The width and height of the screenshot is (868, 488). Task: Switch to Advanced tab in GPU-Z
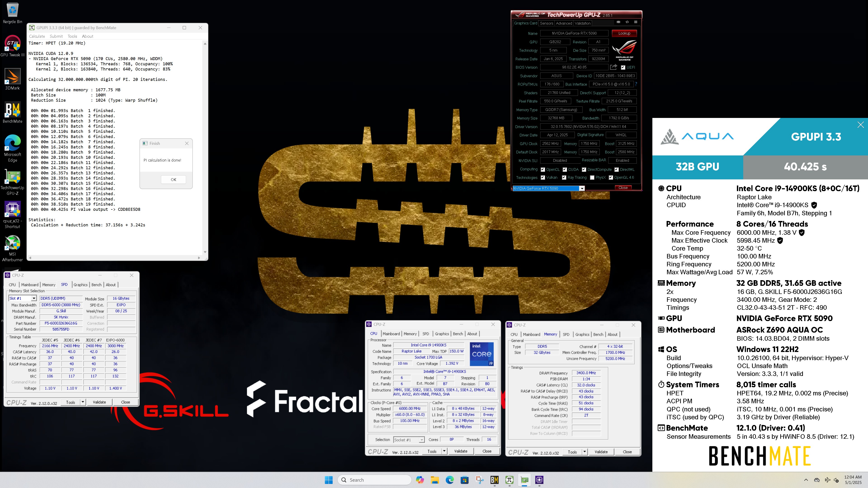[x=564, y=23]
